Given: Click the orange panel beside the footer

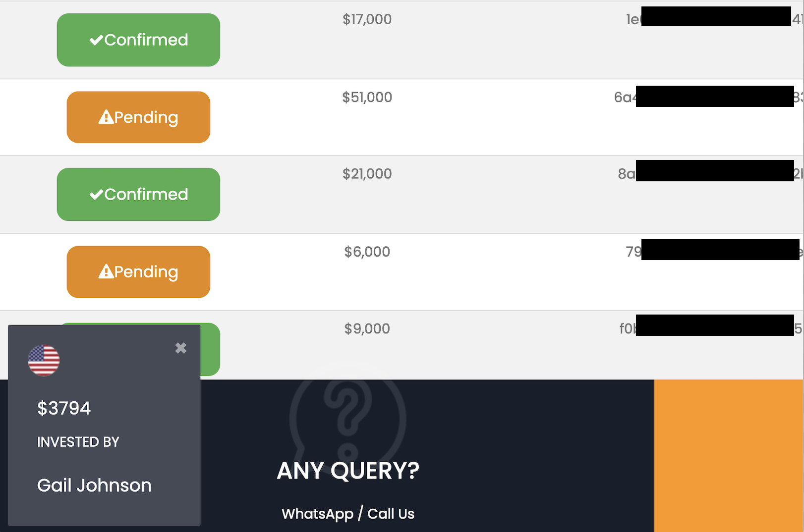Looking at the screenshot, I should click(729, 456).
